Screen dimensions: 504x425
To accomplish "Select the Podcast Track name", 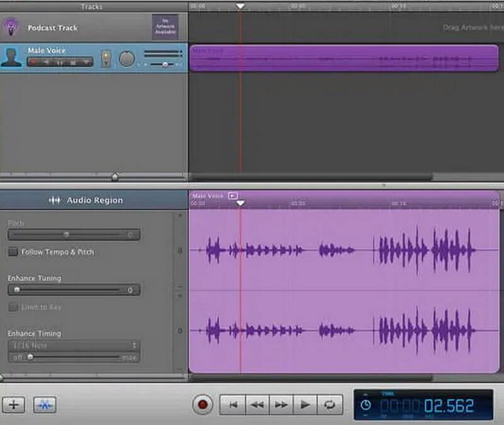I will (x=52, y=28).
